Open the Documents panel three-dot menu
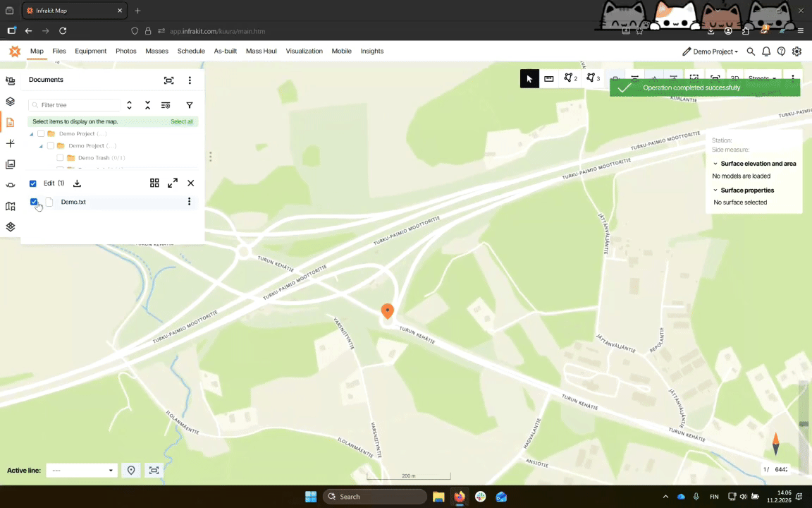The image size is (812, 508). (x=190, y=80)
